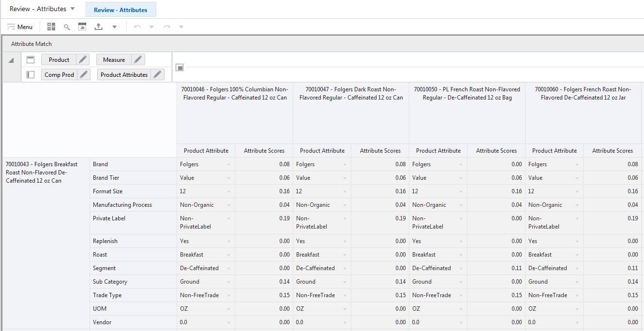This screenshot has height=331, width=644.
Task: Open Trade Type dropdown under 70010047 column
Action: coord(344,296)
